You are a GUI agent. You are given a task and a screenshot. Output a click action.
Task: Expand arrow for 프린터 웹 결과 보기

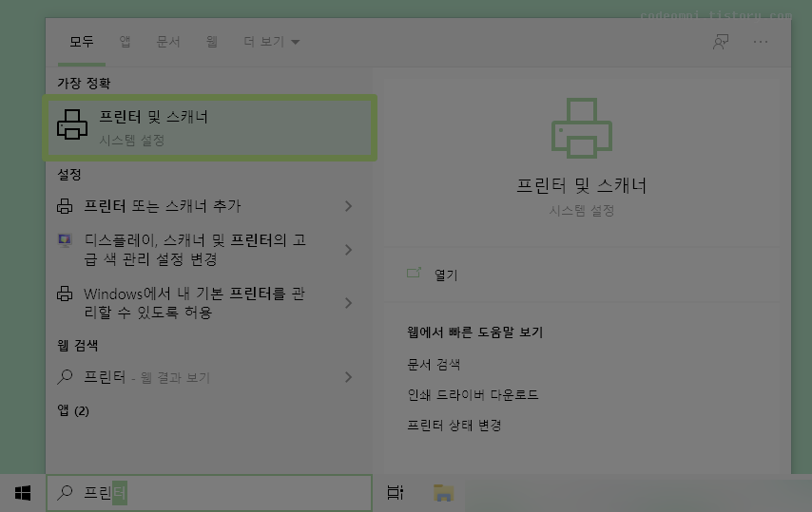click(x=349, y=377)
